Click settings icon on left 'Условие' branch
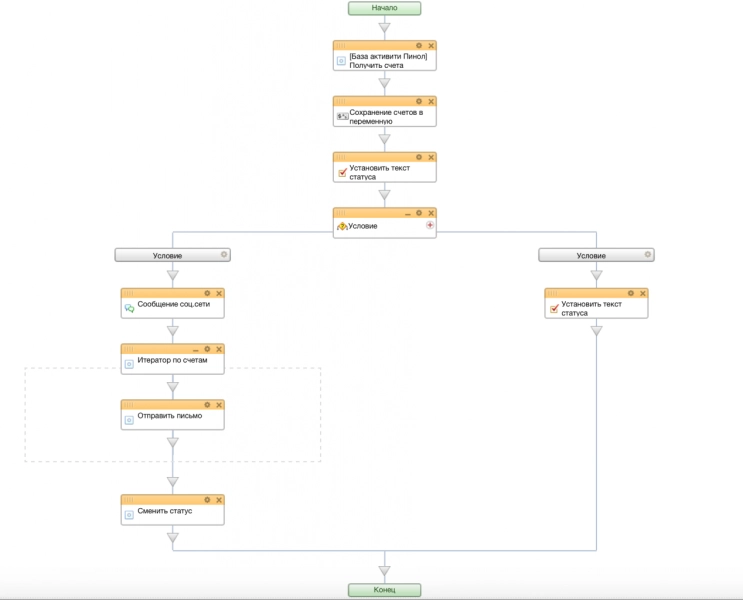 (224, 255)
